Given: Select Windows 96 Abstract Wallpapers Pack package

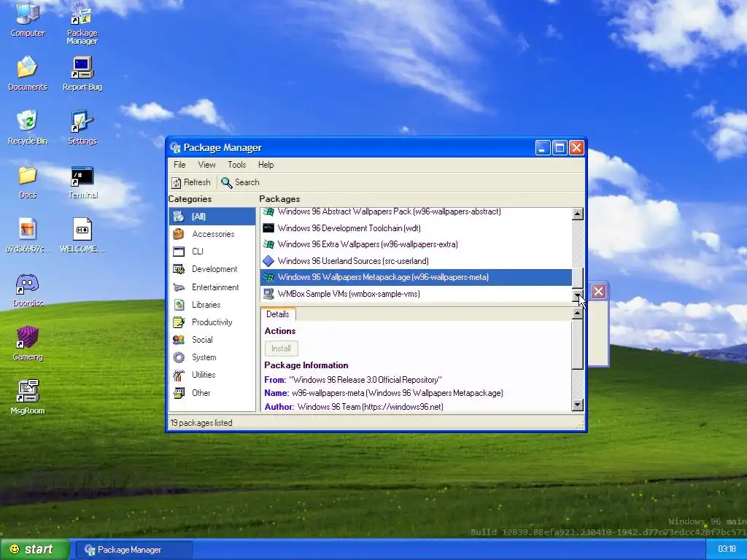Looking at the screenshot, I should click(x=416, y=211).
